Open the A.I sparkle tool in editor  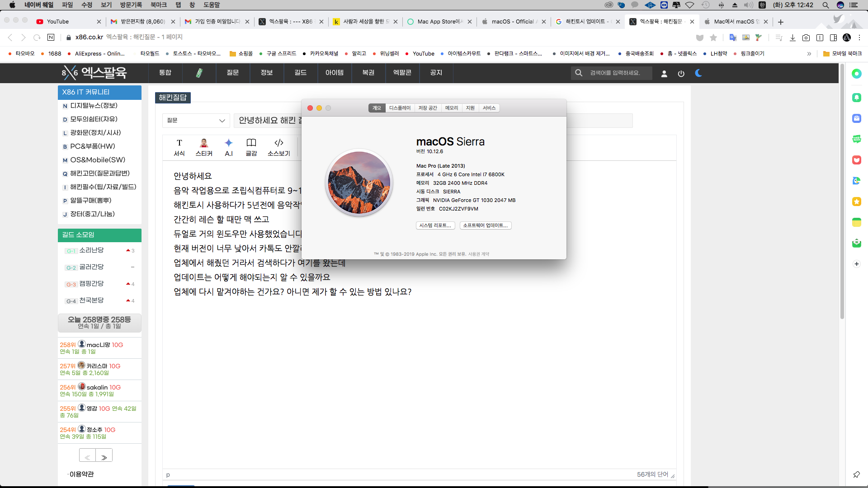click(x=229, y=148)
